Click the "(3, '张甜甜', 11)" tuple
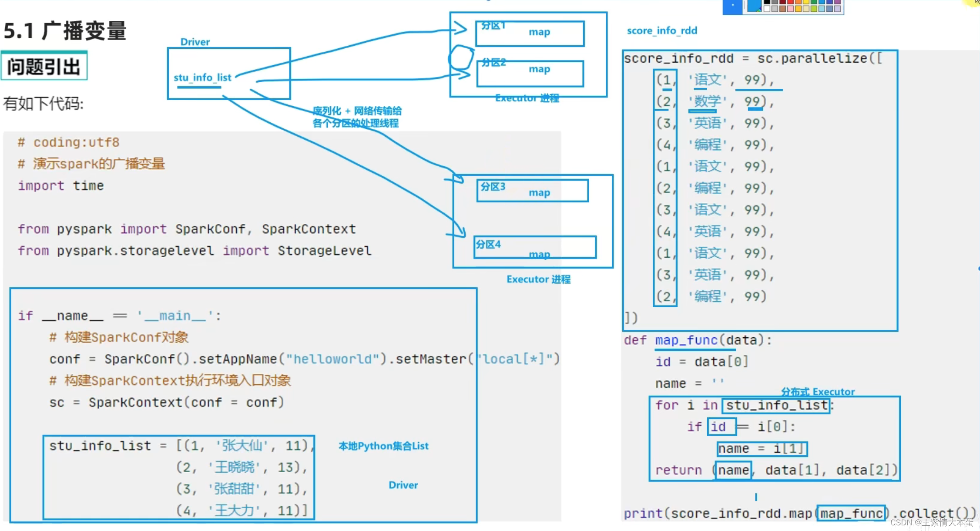This screenshot has width=980, height=531. tap(242, 489)
